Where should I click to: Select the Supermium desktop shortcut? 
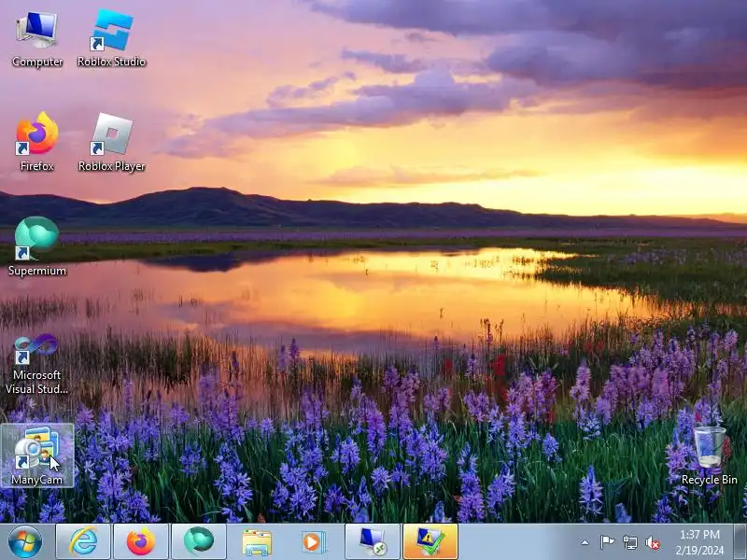click(37, 246)
